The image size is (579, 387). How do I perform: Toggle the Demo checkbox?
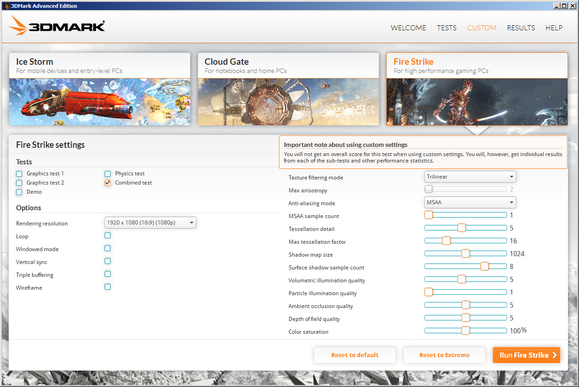pos(19,192)
